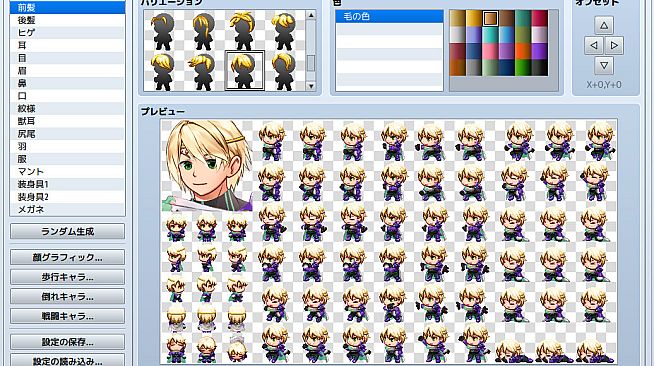Select the 後髪 part category

tap(67, 20)
